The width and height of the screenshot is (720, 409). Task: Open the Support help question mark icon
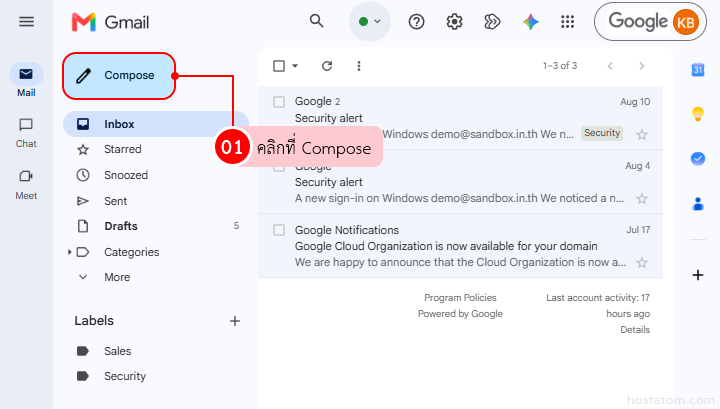click(416, 22)
